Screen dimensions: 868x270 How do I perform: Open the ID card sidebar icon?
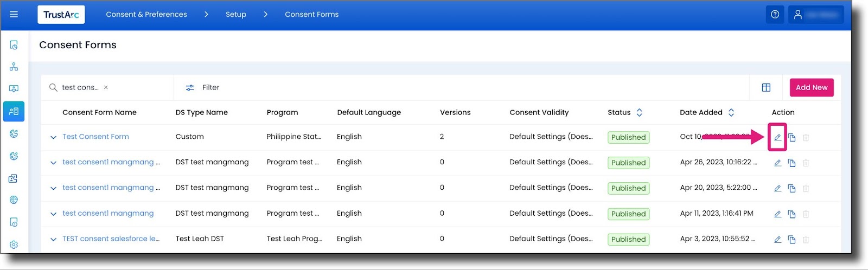coord(14,178)
